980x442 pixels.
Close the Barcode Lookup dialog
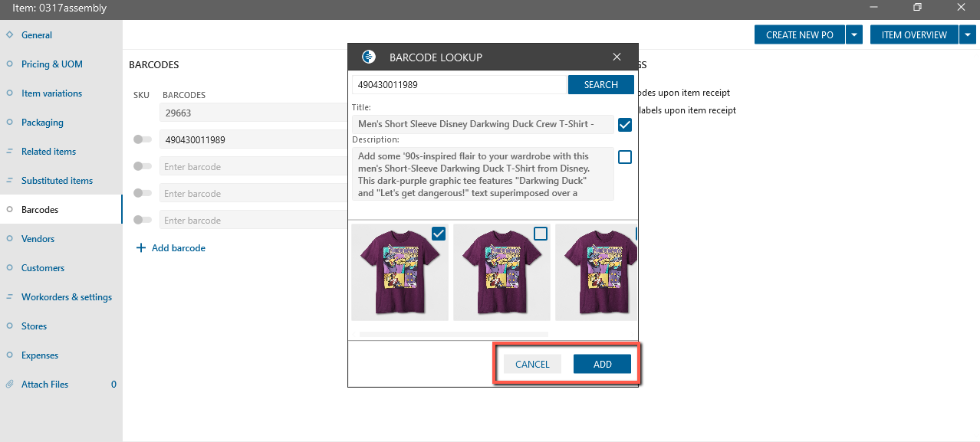coord(617,57)
